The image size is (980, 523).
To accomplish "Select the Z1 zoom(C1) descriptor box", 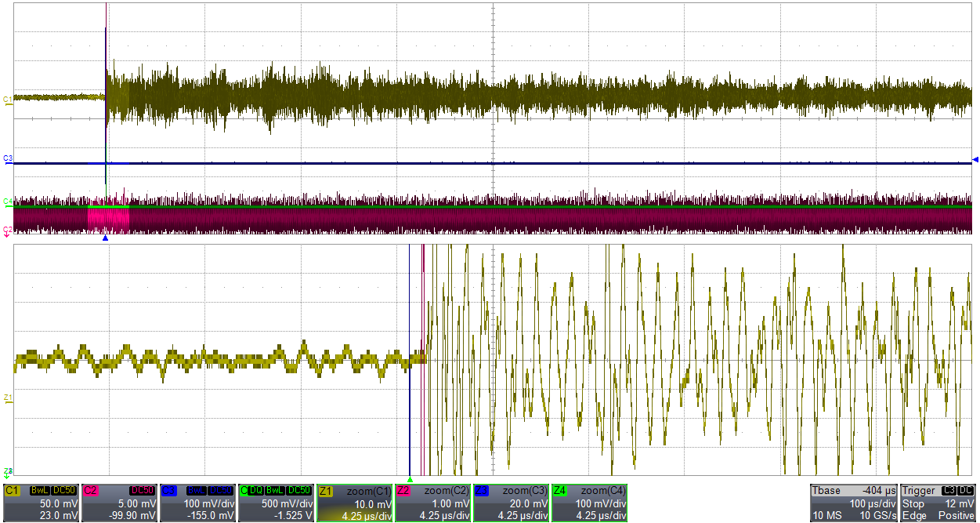I will pyautogui.click(x=355, y=503).
